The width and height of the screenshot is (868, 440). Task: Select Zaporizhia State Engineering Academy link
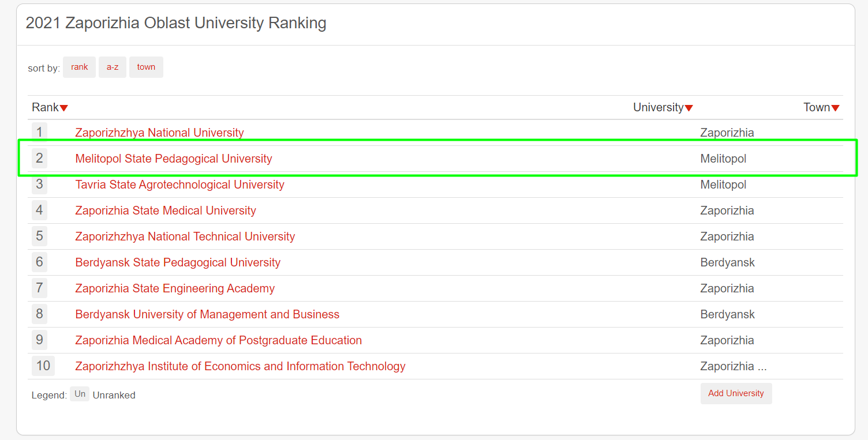175,288
